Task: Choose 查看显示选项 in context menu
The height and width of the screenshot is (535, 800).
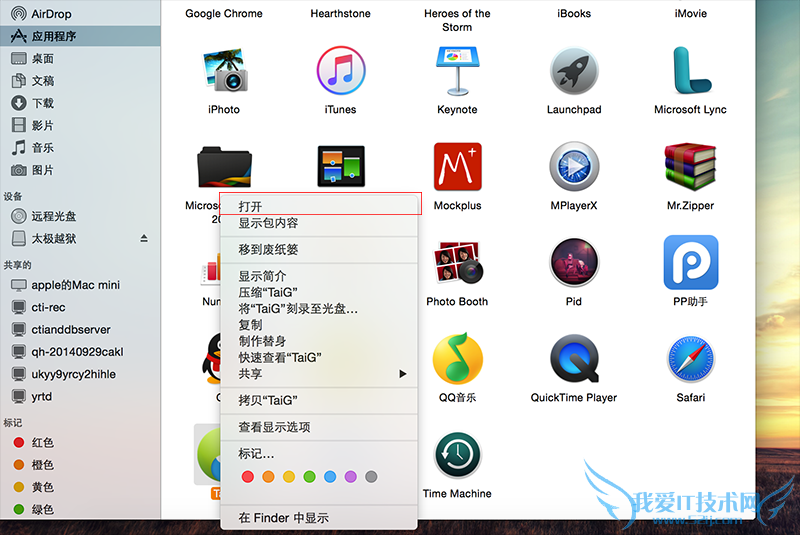Action: click(x=319, y=427)
